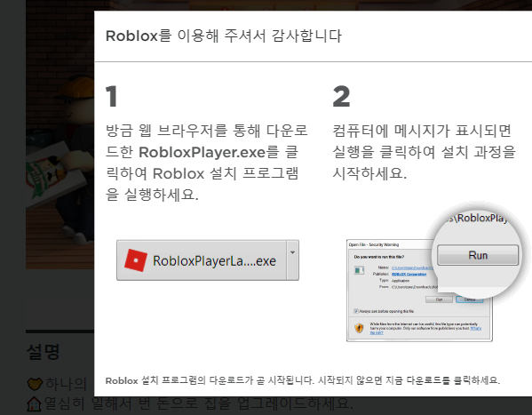Image resolution: width=532 pixels, height=415 pixels.
Task: Click the 'Roblox를 이용해 주셔서 감사합니다' dialog title
Action: pos(224,36)
